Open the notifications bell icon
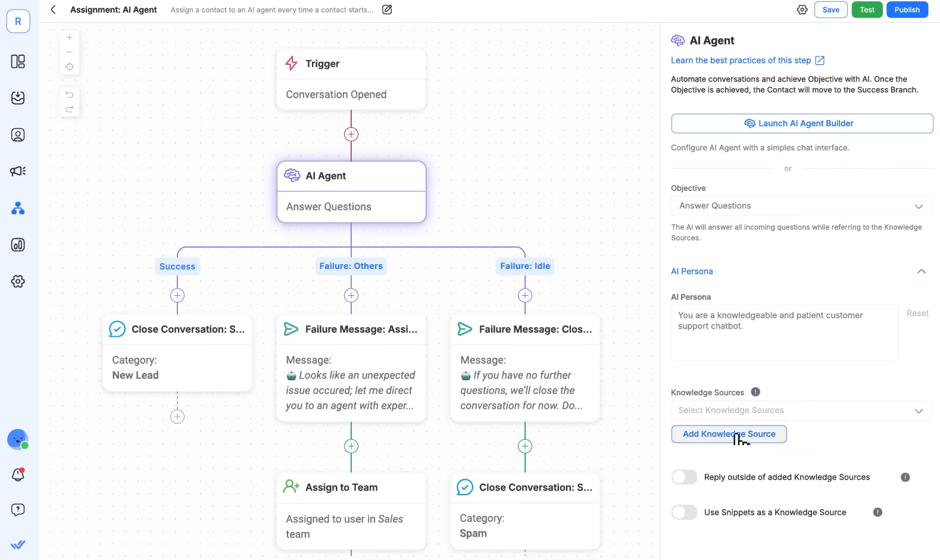The width and height of the screenshot is (940, 560). coord(18,475)
